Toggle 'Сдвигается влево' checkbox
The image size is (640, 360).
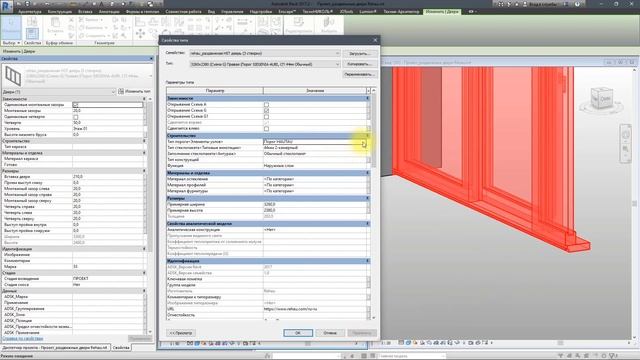tap(267, 129)
